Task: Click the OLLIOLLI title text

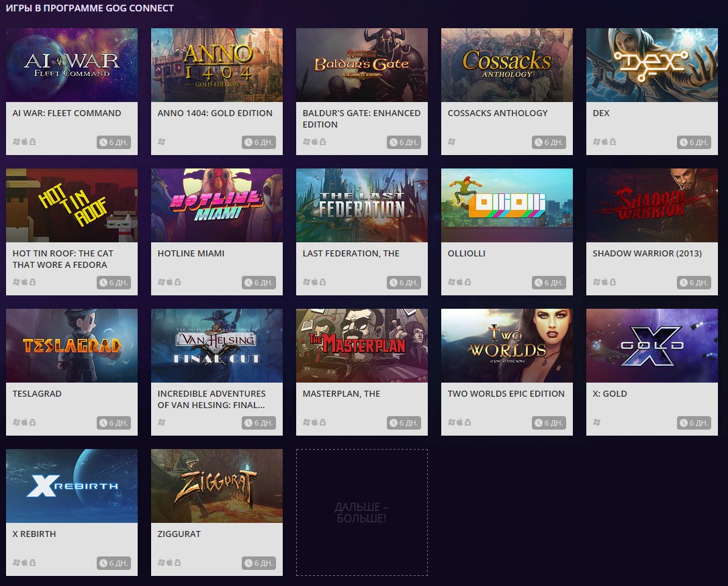Action: 467,253
